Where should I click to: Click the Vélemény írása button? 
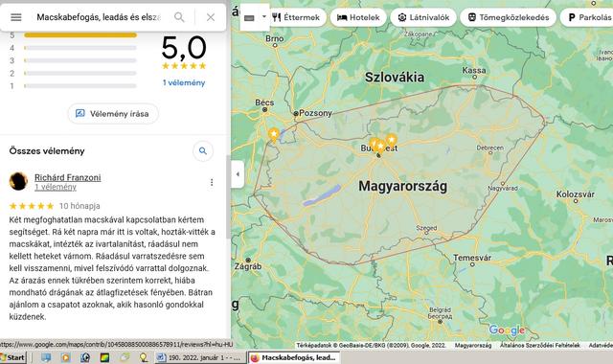click(113, 114)
